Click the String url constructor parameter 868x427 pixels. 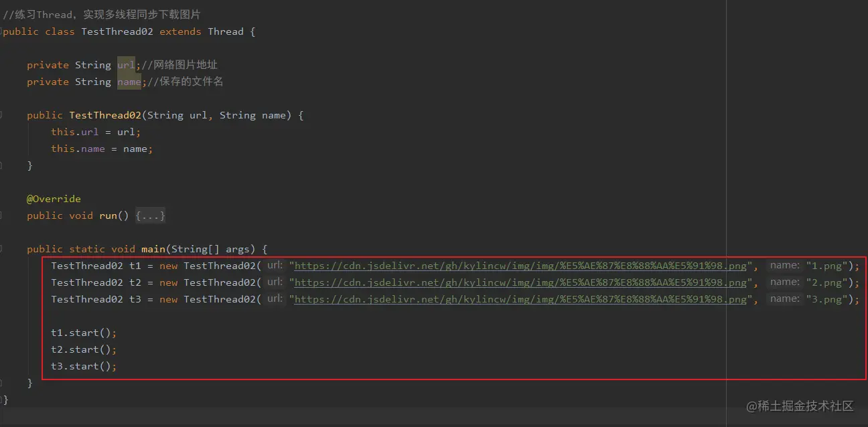tap(177, 115)
